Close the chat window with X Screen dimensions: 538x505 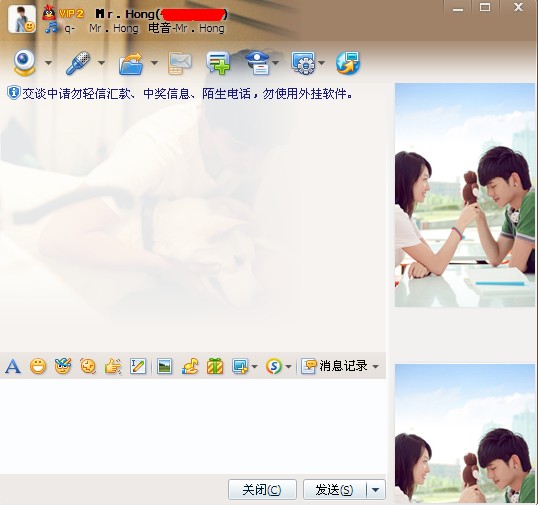click(x=518, y=7)
